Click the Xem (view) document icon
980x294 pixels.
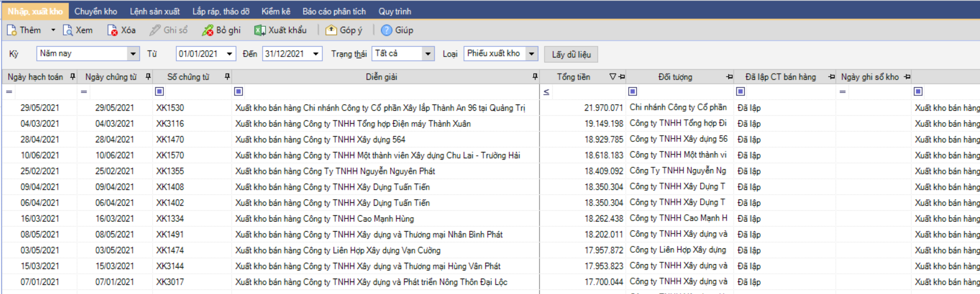point(68,30)
